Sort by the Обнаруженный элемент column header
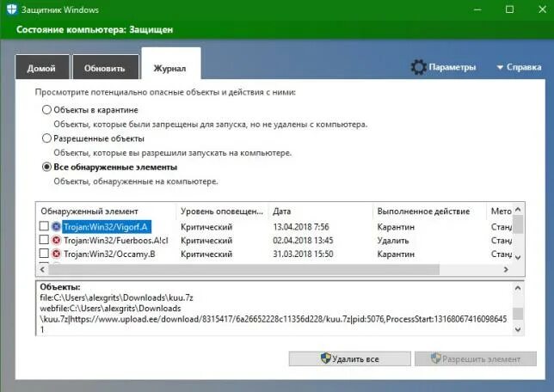This screenshot has height=392, width=554. tap(106, 211)
